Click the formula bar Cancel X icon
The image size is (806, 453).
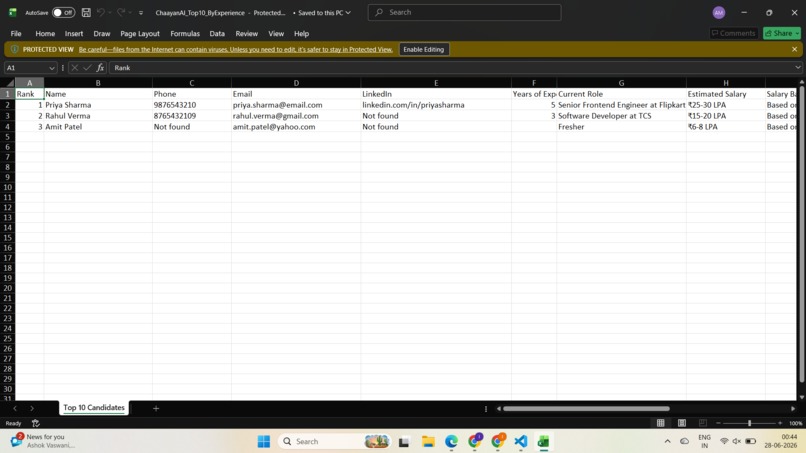coord(75,68)
